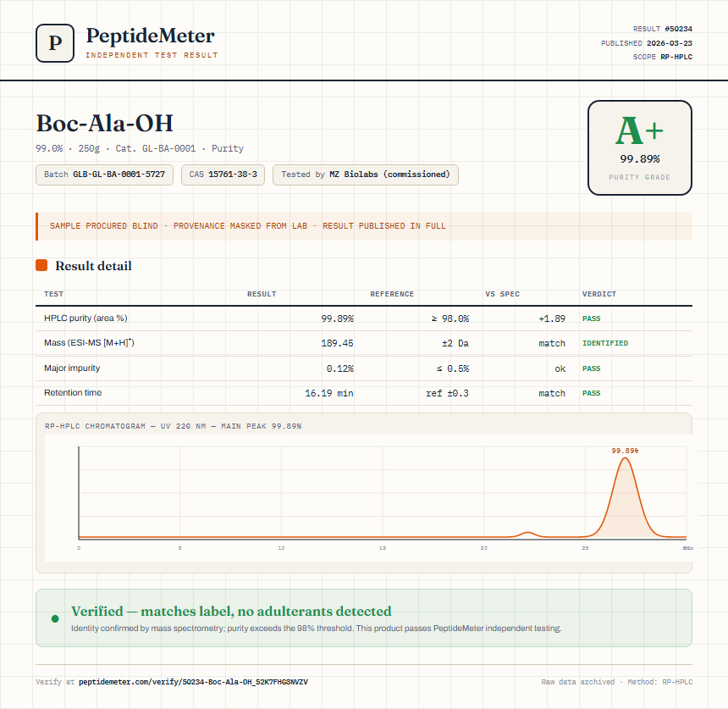This screenshot has height=709, width=728.
Task: Click the RP-HPLC chromatogram title
Action: 174,426
